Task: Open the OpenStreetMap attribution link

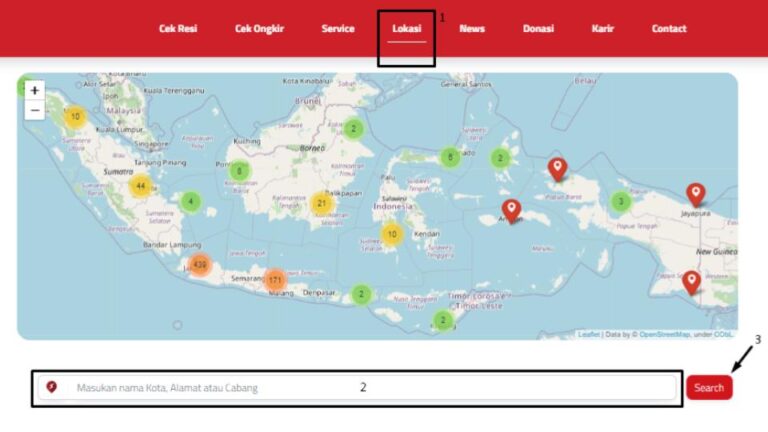Action: pyautogui.click(x=664, y=334)
